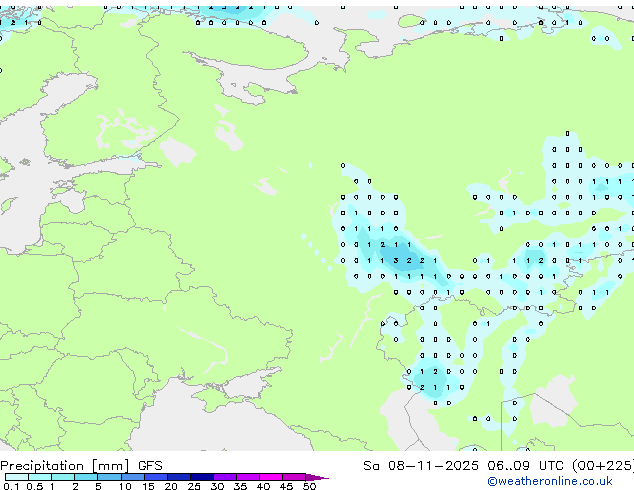Click the '25' legend scale label

coord(194,486)
